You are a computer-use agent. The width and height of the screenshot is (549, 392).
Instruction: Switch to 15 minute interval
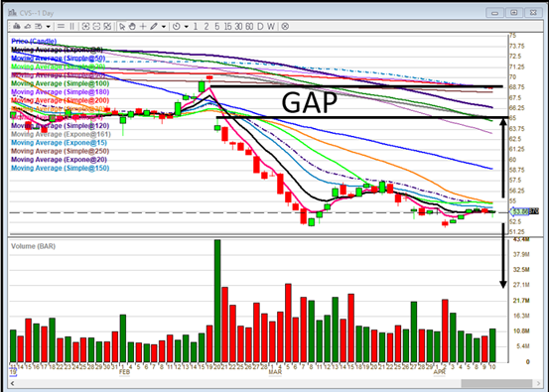228,26
